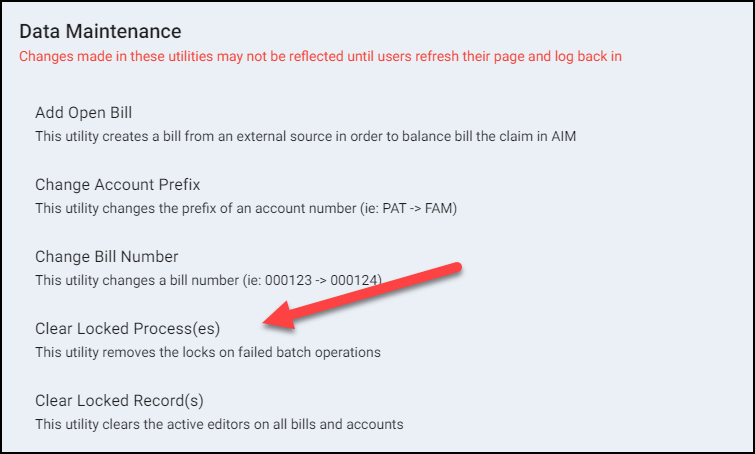
Task: Click the active editors description text
Action: click(x=219, y=424)
